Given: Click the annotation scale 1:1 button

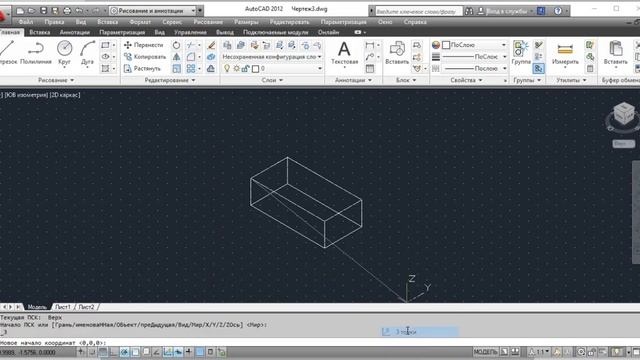Looking at the screenshot, I should coord(539,352).
